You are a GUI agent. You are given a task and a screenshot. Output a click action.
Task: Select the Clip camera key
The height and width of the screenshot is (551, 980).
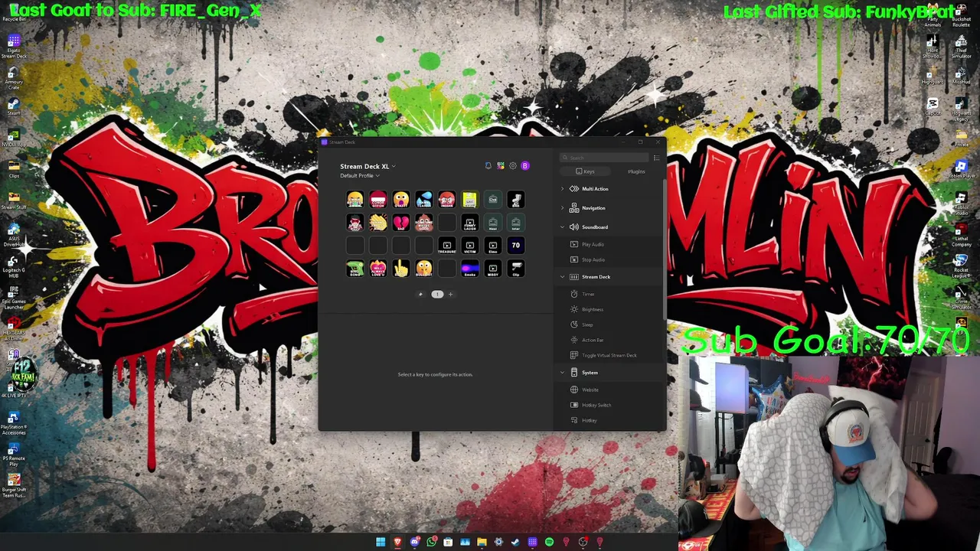516,269
